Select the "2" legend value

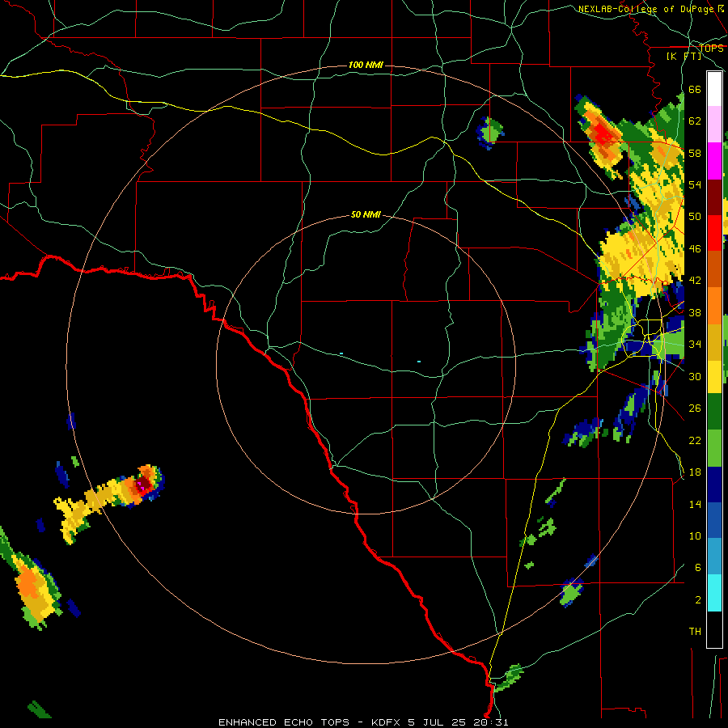click(698, 600)
